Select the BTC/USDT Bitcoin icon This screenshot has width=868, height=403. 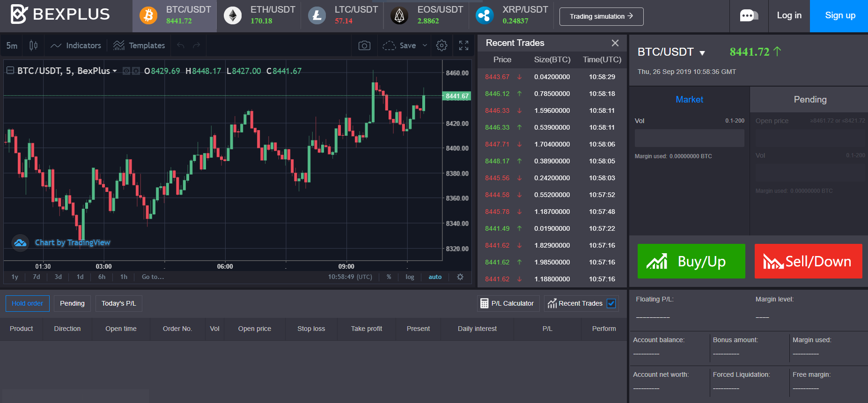pyautogui.click(x=148, y=15)
